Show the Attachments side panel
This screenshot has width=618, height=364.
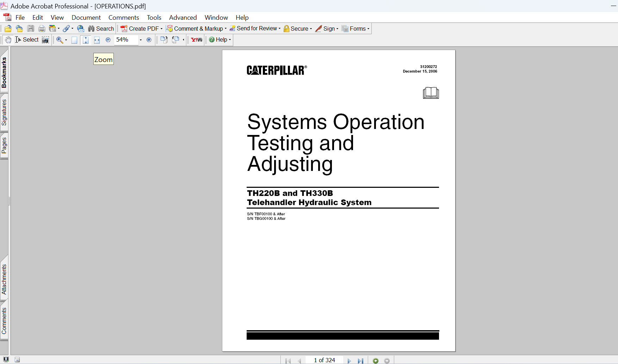click(4, 279)
